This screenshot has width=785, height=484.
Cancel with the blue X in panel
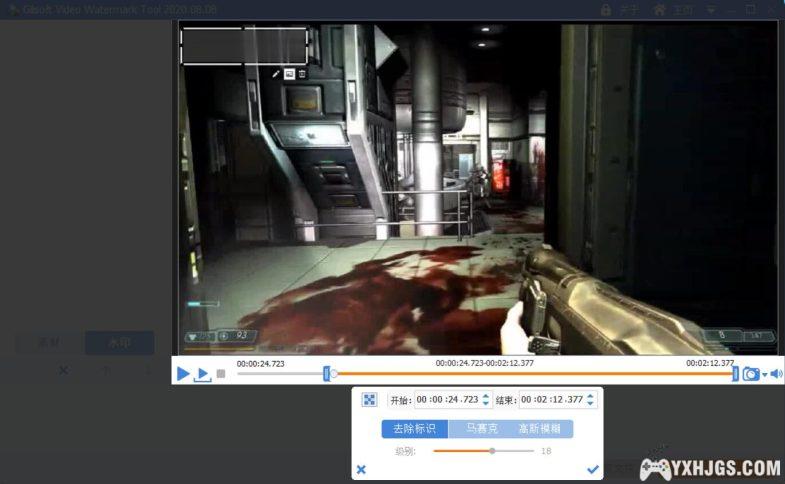(361, 469)
